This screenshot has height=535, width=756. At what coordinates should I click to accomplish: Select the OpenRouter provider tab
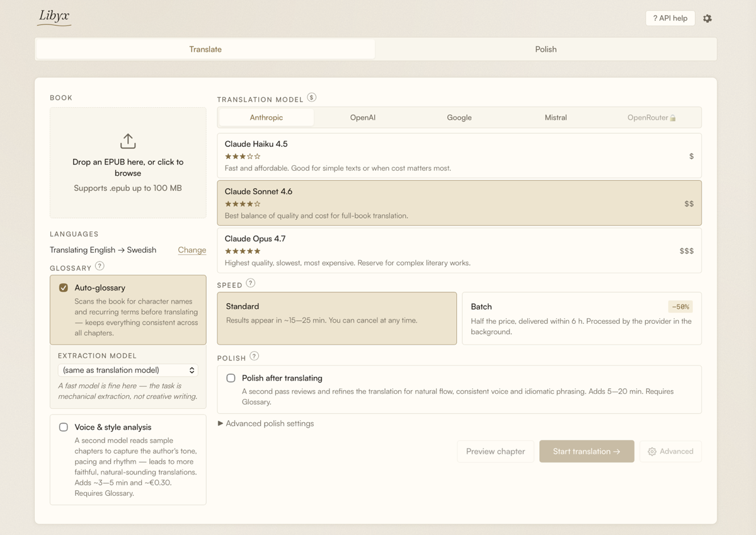click(652, 117)
